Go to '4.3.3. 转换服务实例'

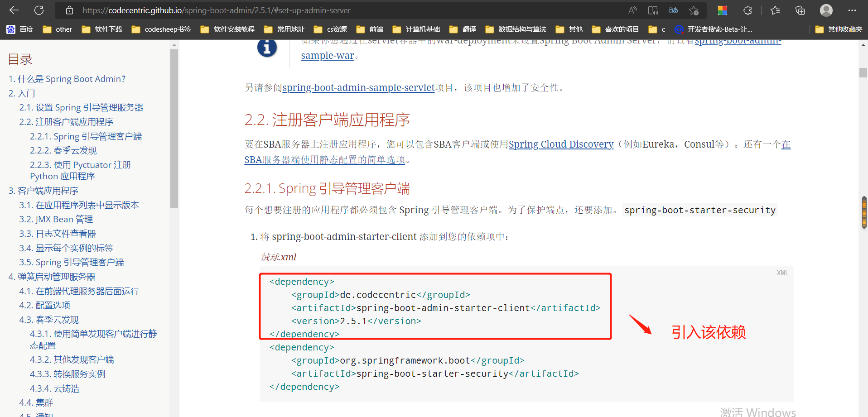[68, 374]
